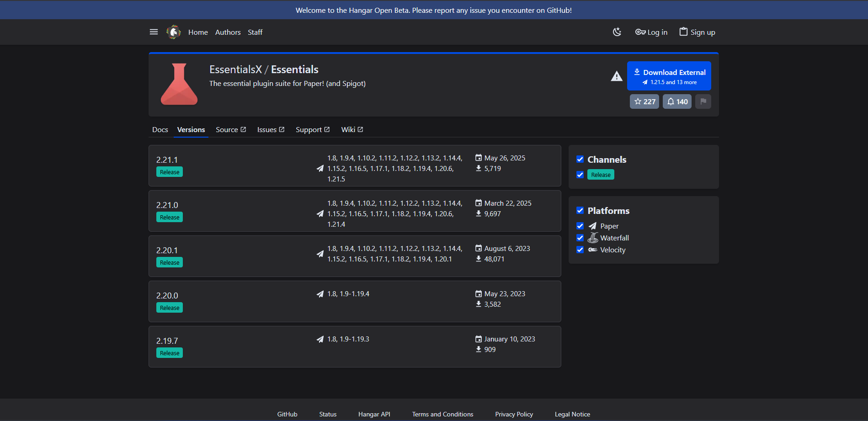This screenshot has width=868, height=421.
Task: Open the Source tab
Action: 231,129
